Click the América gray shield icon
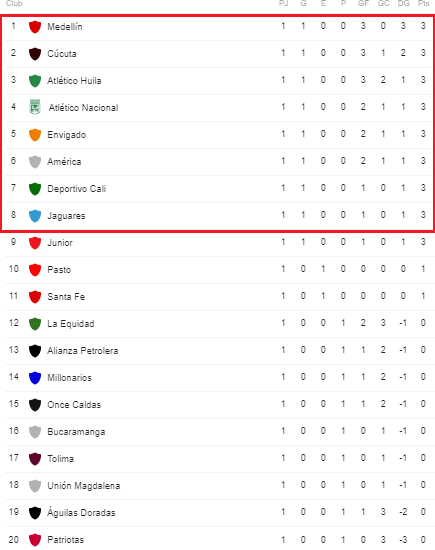 35,162
